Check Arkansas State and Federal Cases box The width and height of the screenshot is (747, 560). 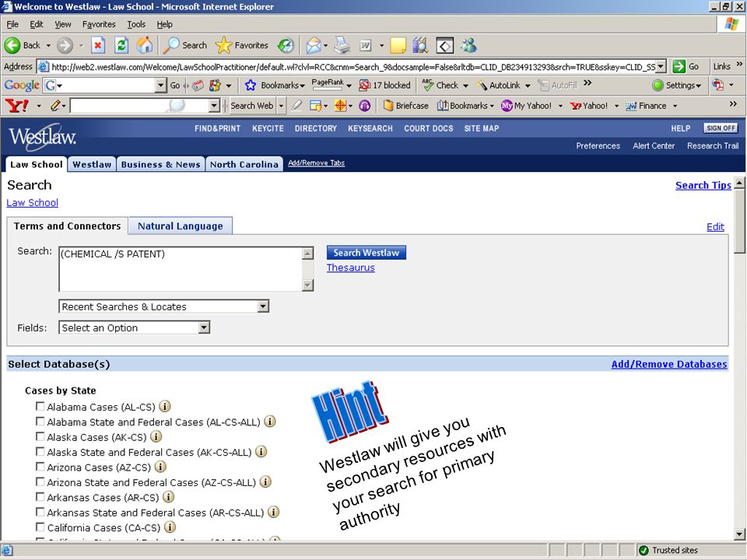click(40, 512)
